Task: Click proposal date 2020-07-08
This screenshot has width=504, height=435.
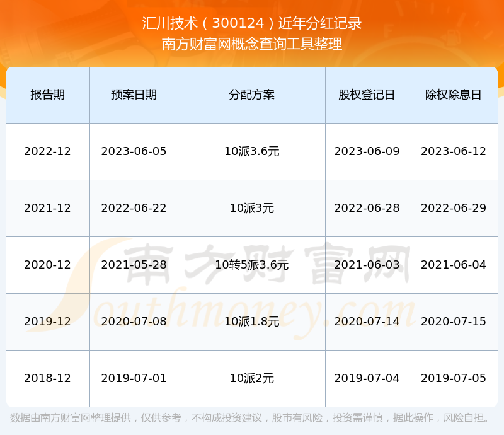Action: coord(134,321)
